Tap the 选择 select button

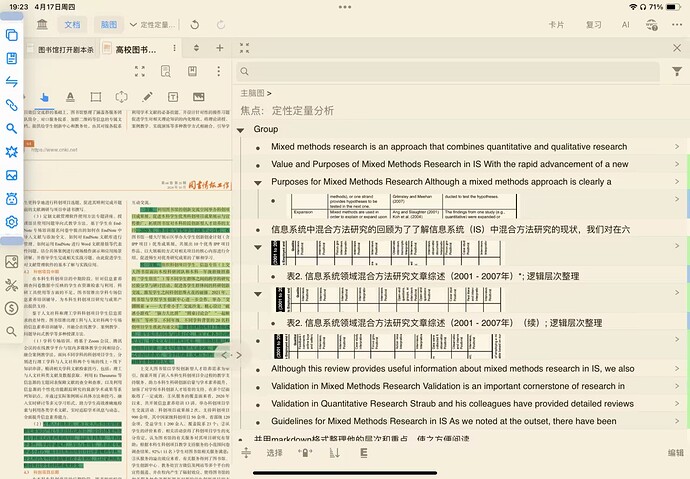(x=274, y=453)
